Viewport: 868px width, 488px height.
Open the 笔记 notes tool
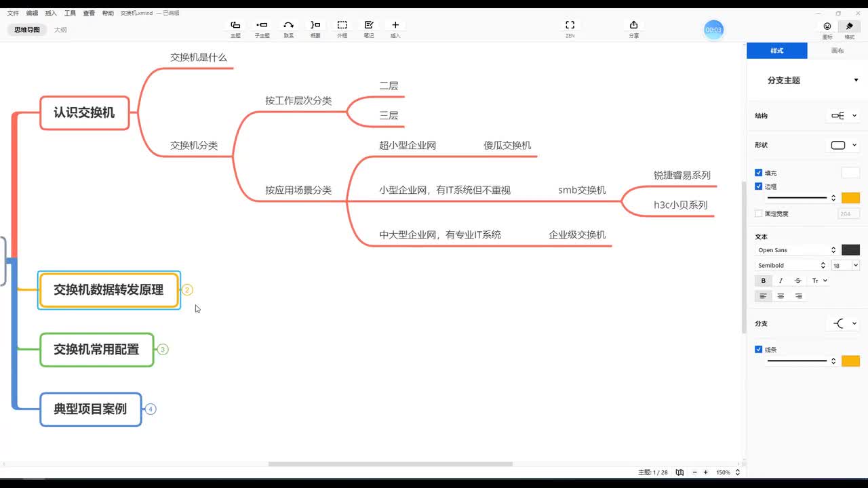(x=369, y=28)
